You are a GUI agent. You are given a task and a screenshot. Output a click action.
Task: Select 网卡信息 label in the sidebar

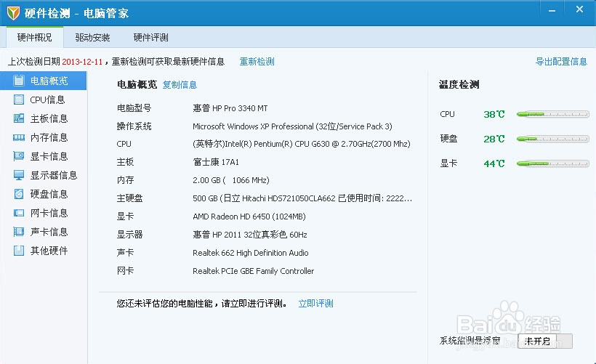(49, 213)
